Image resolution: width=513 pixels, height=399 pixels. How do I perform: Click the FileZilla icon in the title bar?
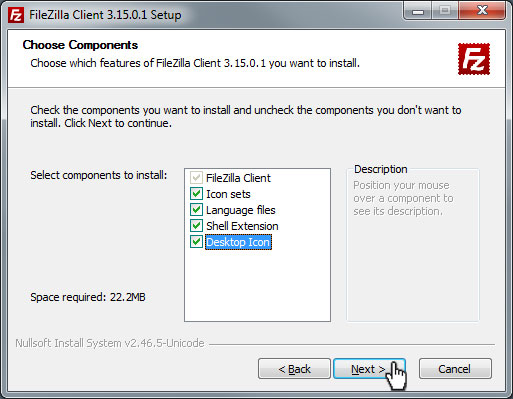tap(16, 15)
